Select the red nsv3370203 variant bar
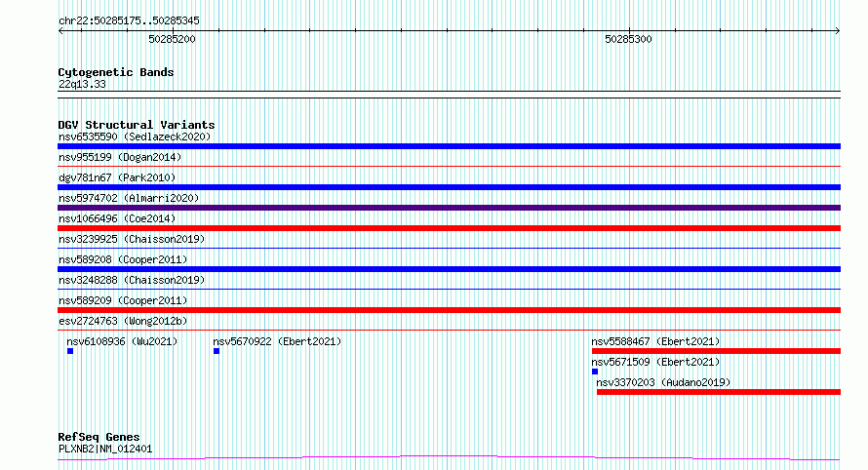The image size is (868, 470). tap(719, 392)
